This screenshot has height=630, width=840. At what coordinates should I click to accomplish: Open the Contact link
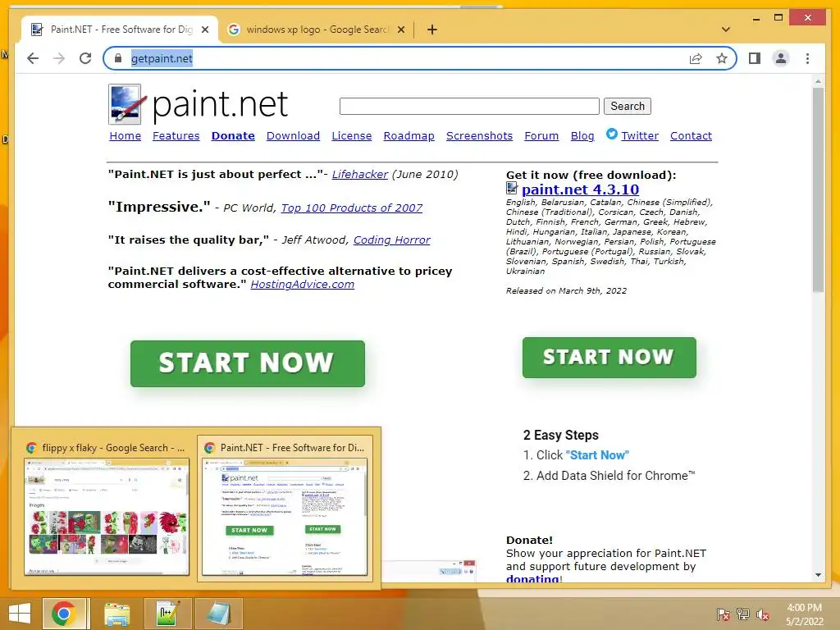691,136
